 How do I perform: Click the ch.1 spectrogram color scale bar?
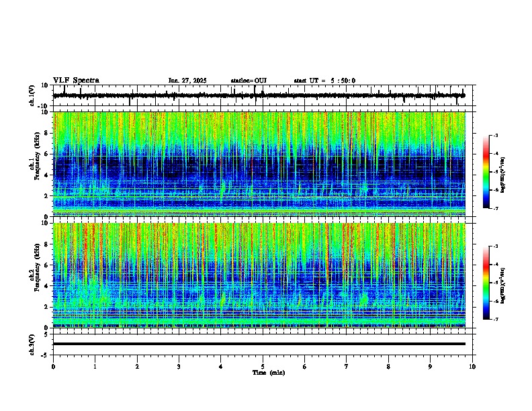[486, 172]
